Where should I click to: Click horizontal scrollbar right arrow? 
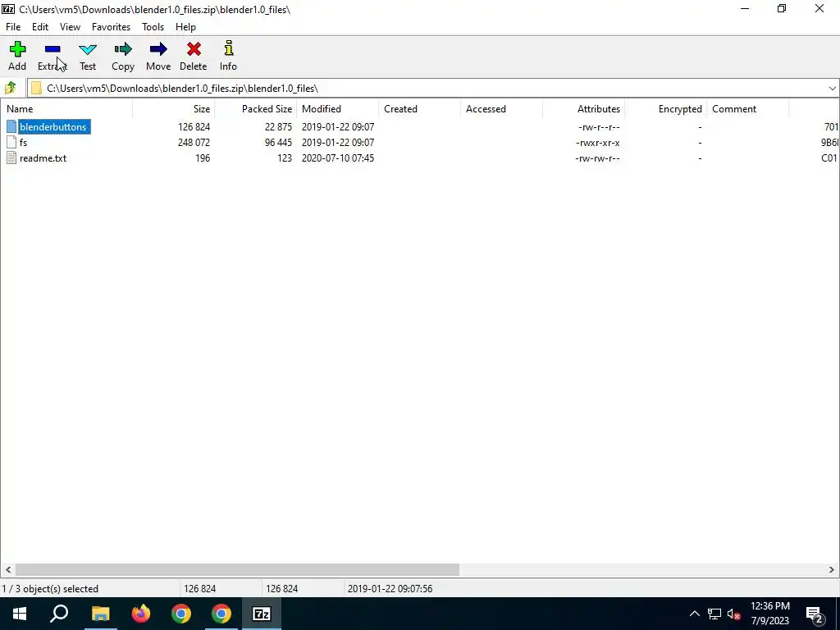tap(832, 569)
